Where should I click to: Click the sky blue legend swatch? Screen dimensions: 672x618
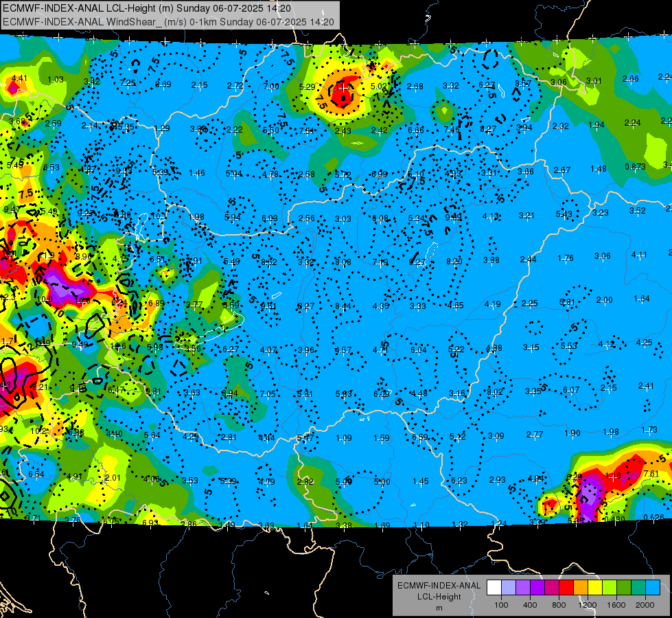coord(653,588)
